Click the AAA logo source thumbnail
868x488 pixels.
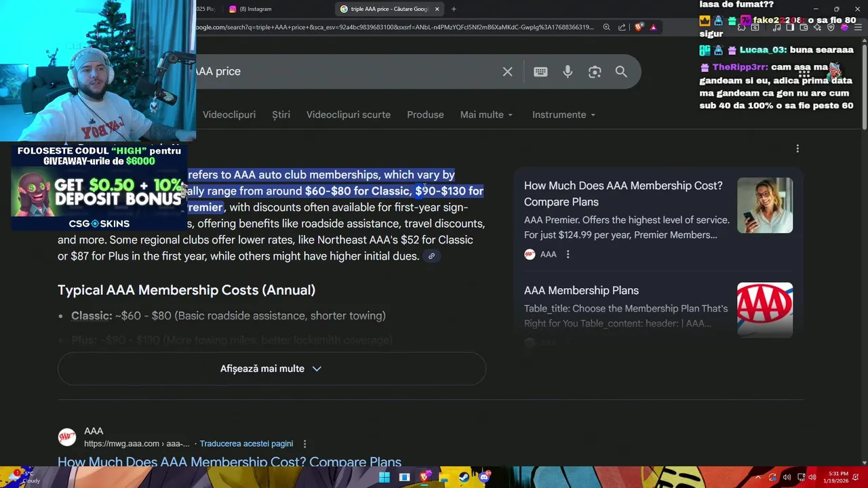(765, 310)
